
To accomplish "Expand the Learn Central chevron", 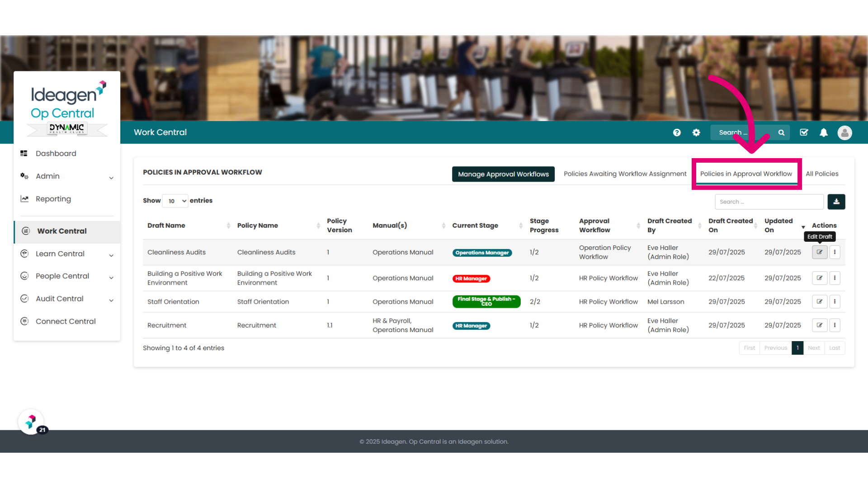I will click(x=111, y=255).
